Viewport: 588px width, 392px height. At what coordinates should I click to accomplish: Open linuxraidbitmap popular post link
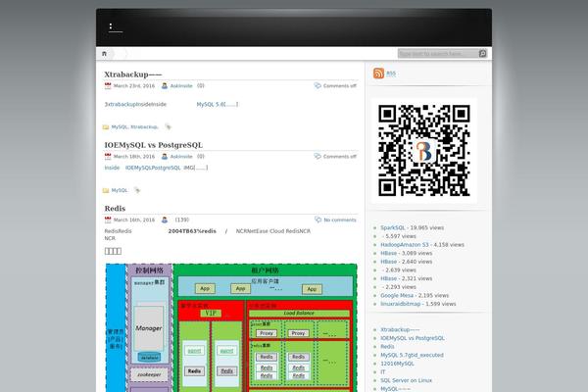click(401, 304)
